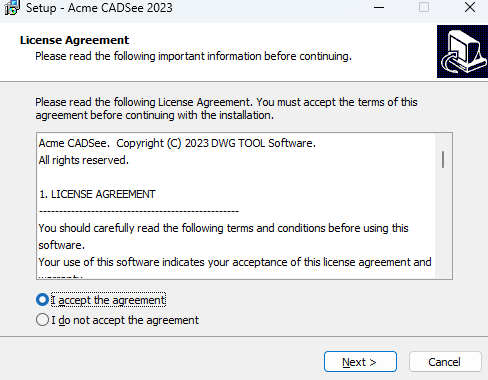
Task: Click the "Setup - Acme CADSee 2023" title text
Action: pos(99,8)
